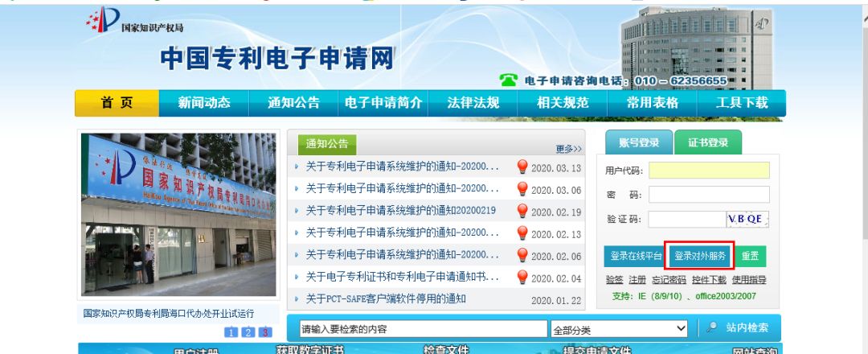Click the 中国专利电子申请网 site title

[276, 59]
